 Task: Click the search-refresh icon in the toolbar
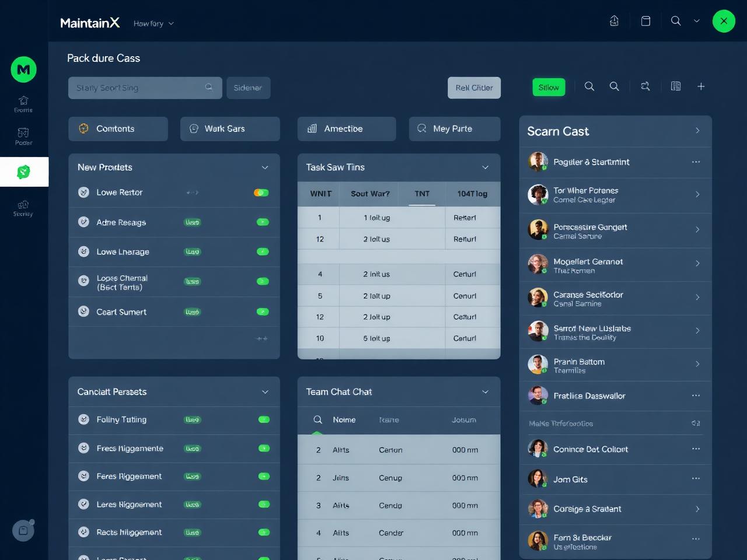pyautogui.click(x=645, y=86)
